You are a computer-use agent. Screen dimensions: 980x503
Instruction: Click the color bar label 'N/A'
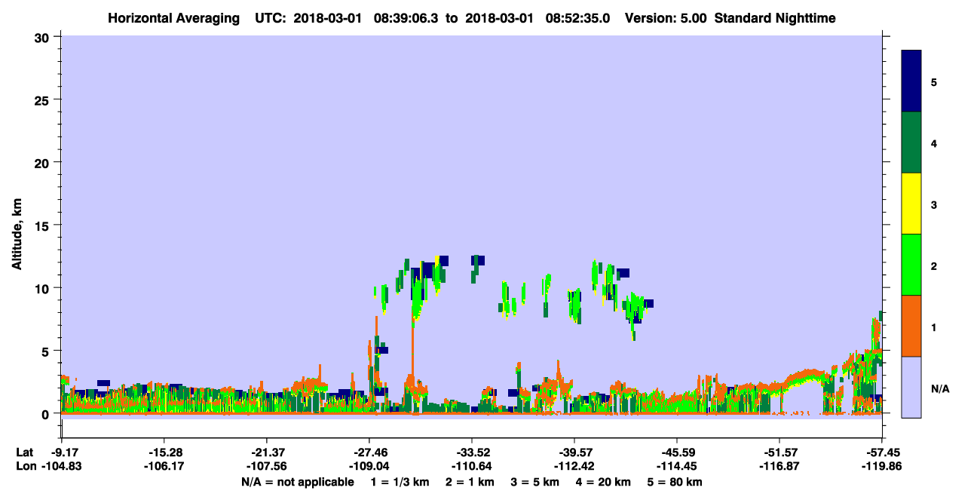[x=939, y=388]
